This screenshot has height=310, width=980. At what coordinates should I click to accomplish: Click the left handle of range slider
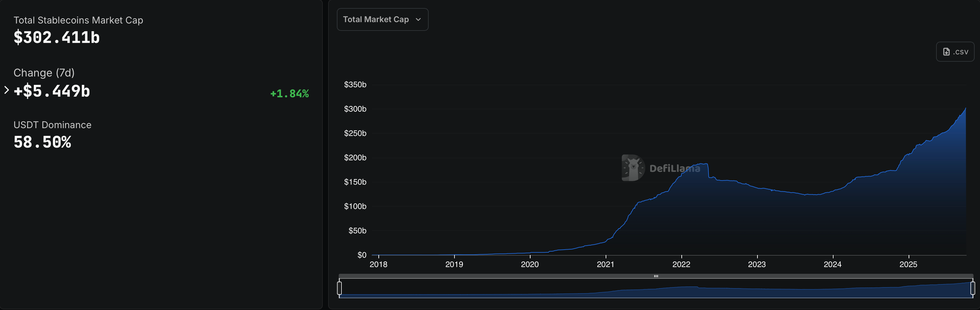340,288
